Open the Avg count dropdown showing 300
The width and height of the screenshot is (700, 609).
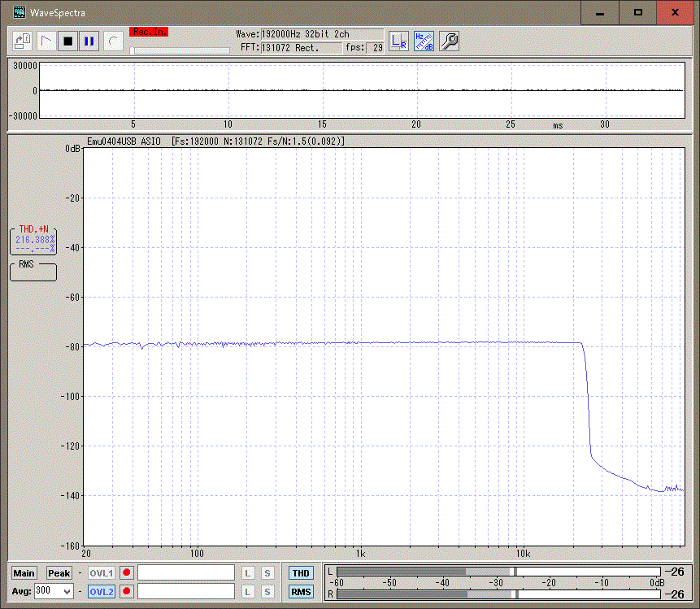click(x=54, y=591)
